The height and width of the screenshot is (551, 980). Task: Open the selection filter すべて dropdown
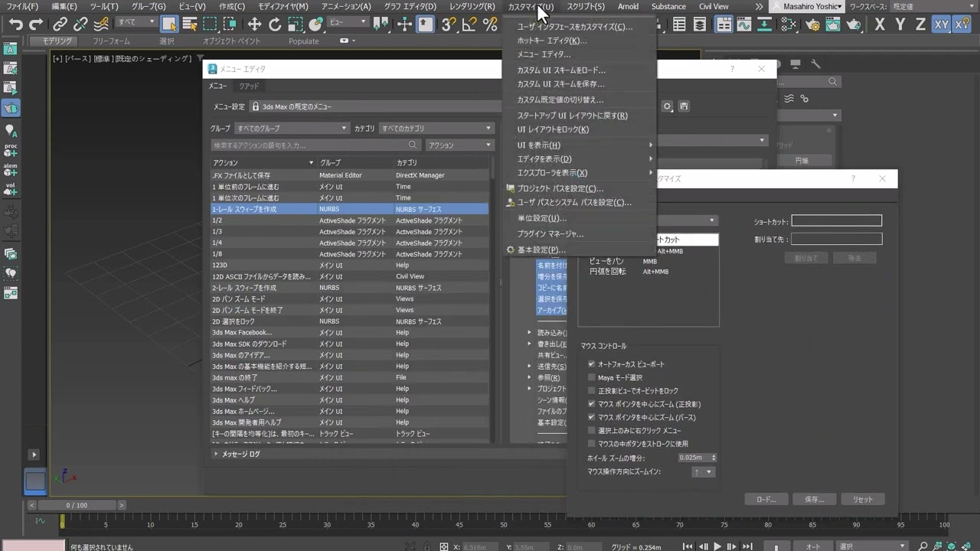pos(136,22)
